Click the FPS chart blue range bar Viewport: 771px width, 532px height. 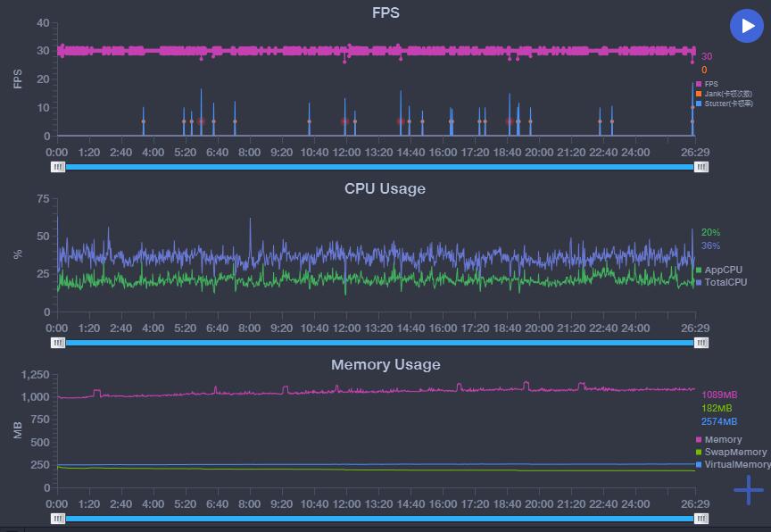[379, 167]
